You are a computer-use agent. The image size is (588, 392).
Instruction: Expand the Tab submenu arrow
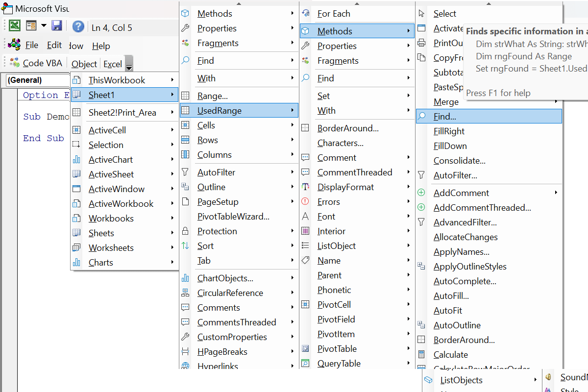point(293,260)
